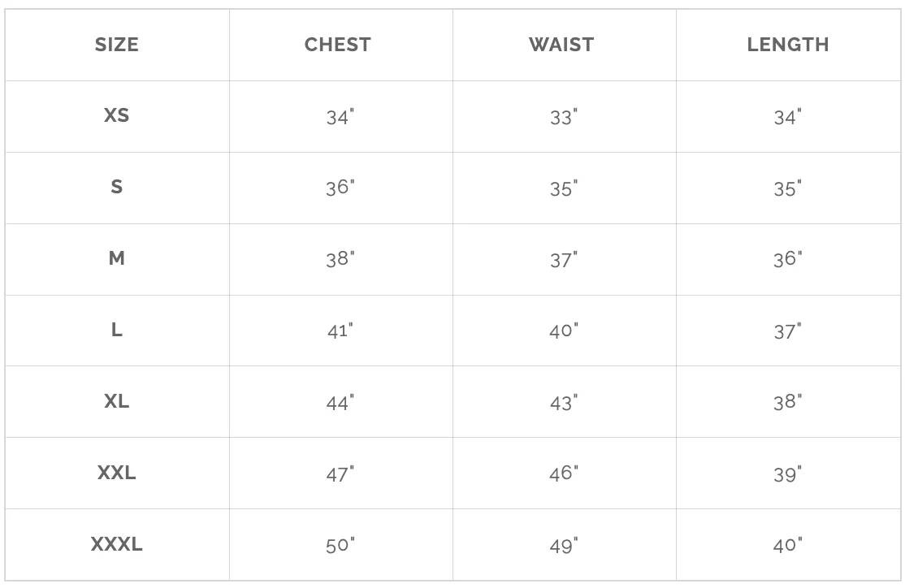Select the 43" waist value for XL
The height and width of the screenshot is (588, 905).
(x=563, y=402)
